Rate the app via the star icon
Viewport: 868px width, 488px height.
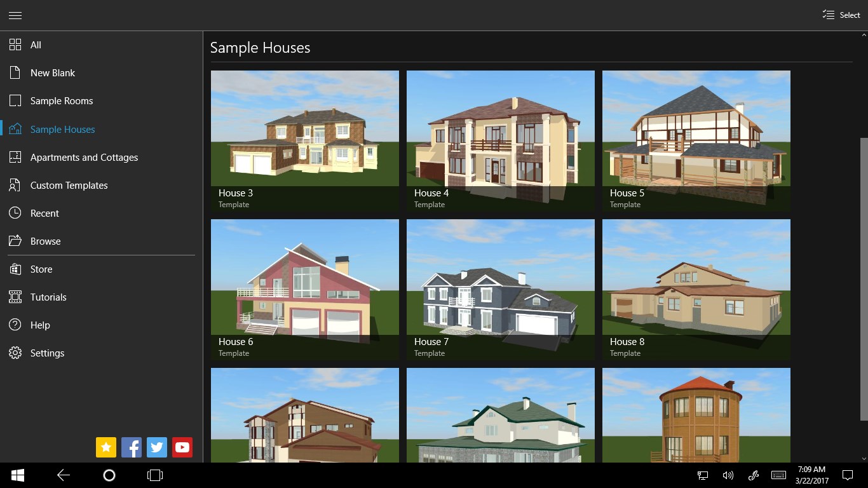point(105,447)
